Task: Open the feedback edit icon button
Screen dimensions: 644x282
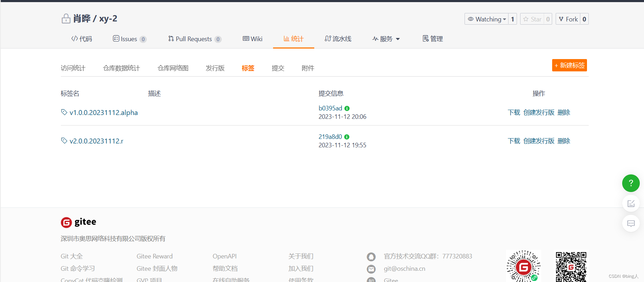Action: pyautogui.click(x=631, y=204)
